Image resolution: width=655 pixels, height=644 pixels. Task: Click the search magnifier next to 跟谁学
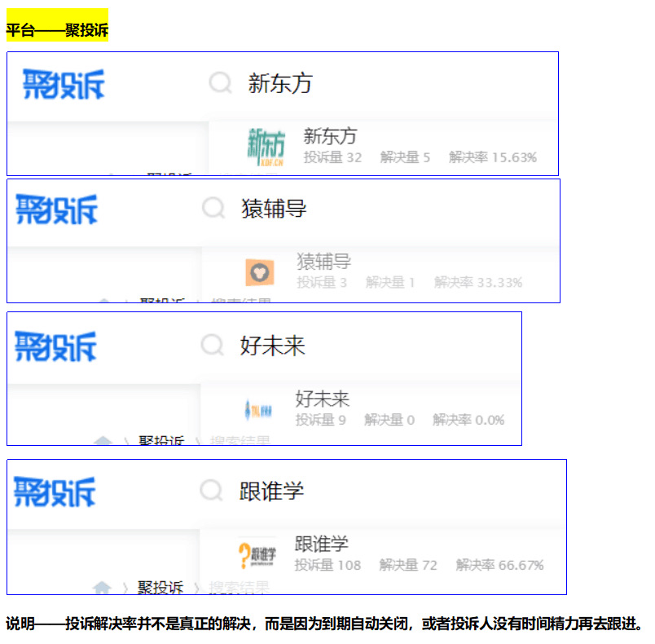[x=211, y=490]
